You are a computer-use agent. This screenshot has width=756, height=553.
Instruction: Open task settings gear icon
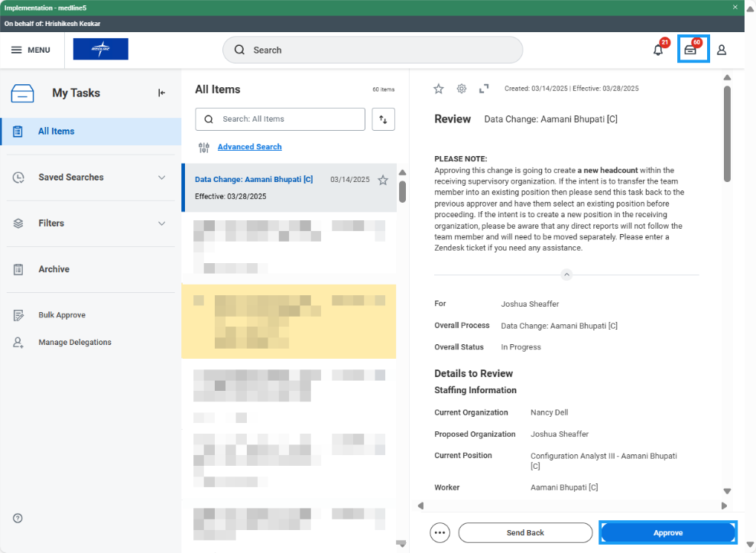point(462,89)
